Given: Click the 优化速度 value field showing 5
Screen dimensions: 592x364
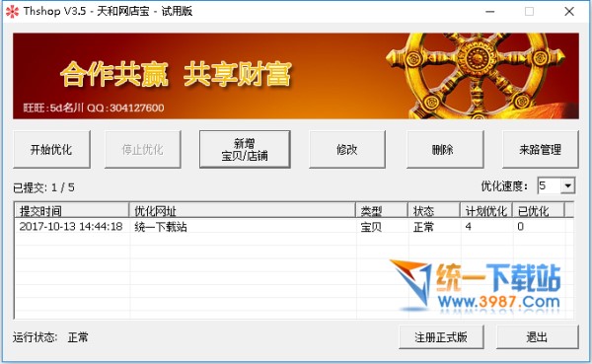Looking at the screenshot, I should (x=549, y=185).
